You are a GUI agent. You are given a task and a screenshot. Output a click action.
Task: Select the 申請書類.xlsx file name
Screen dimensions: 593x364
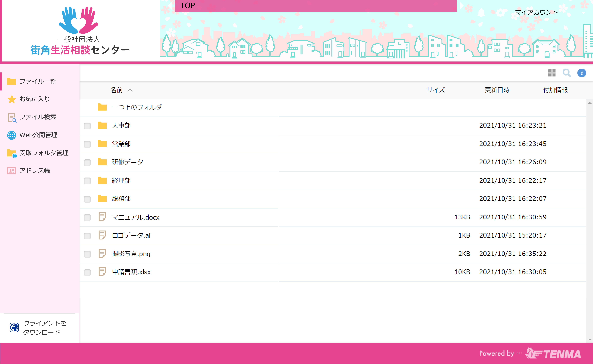(131, 272)
